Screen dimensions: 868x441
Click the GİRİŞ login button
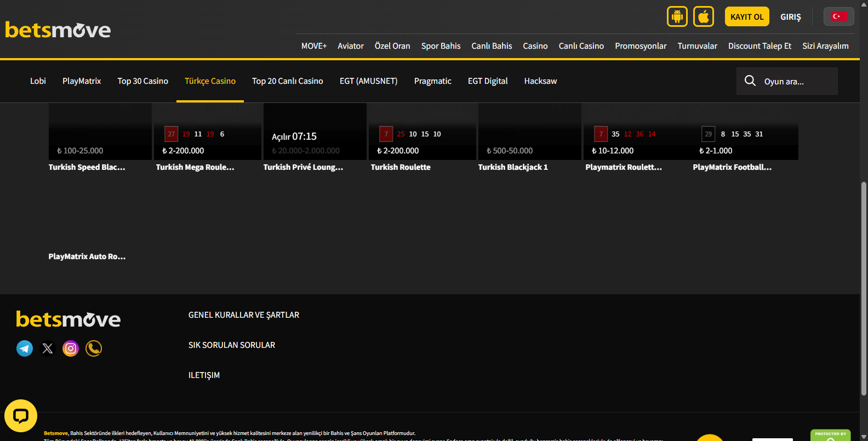click(x=791, y=17)
